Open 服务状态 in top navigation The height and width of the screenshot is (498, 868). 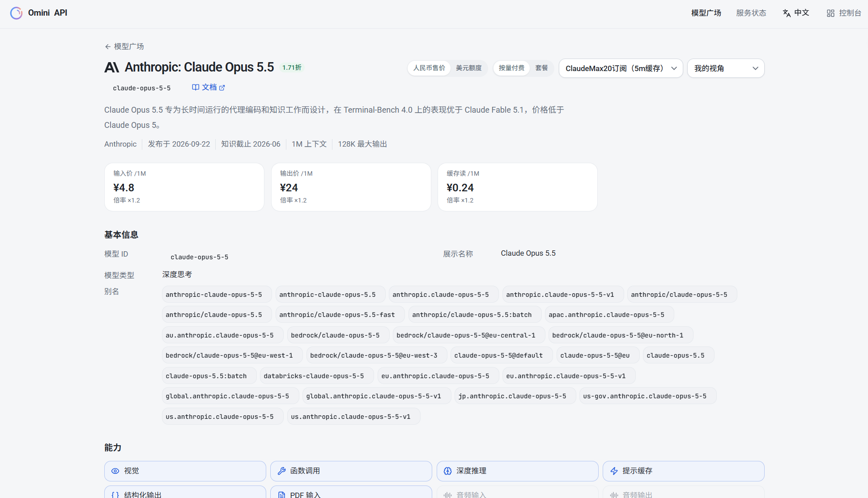pyautogui.click(x=751, y=13)
